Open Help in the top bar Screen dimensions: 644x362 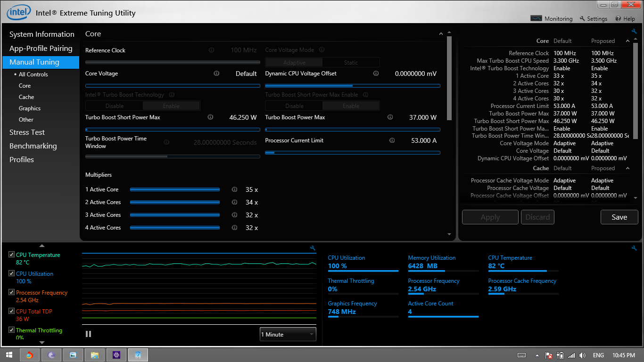[x=625, y=19]
